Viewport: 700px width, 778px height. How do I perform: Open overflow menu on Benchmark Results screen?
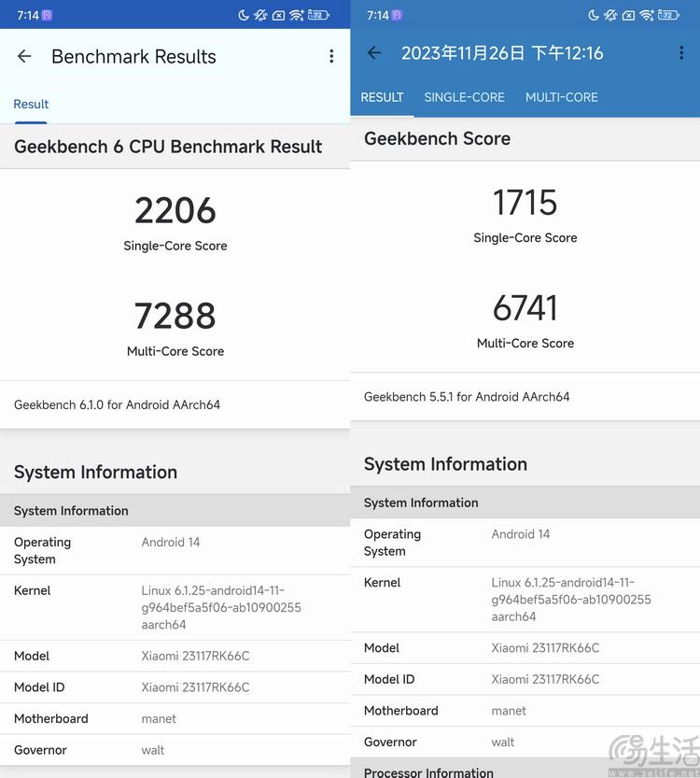click(x=331, y=56)
